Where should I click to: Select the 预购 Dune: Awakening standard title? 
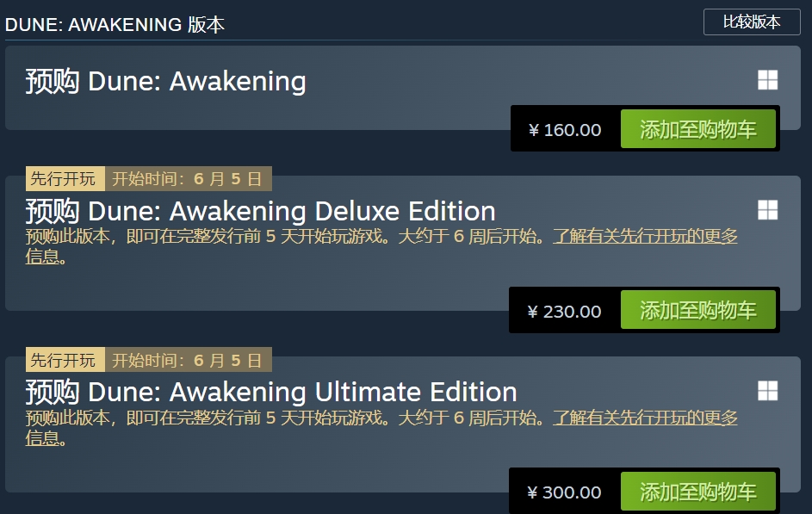165,82
